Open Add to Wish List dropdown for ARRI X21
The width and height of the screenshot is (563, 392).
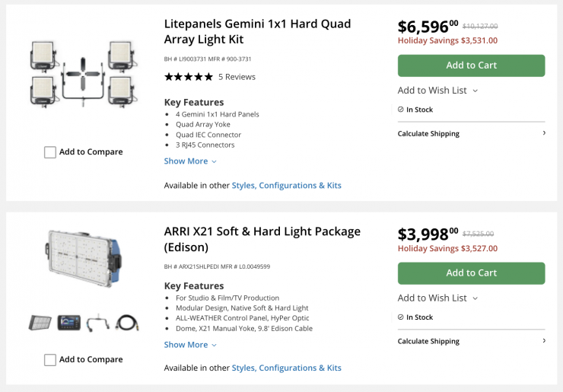(437, 298)
